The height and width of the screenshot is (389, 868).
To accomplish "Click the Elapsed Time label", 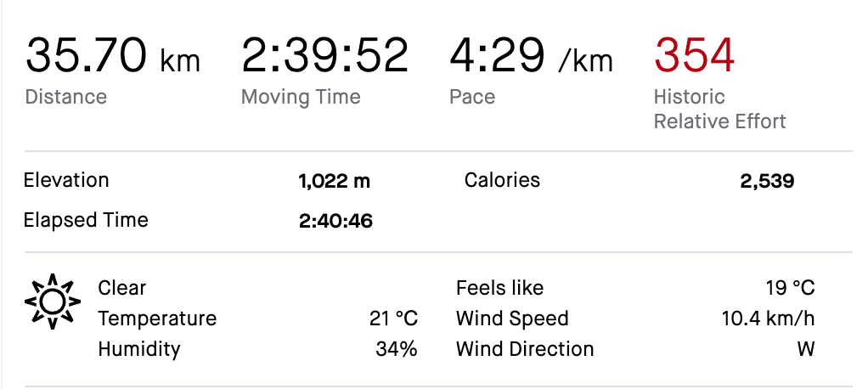I will pos(86,220).
